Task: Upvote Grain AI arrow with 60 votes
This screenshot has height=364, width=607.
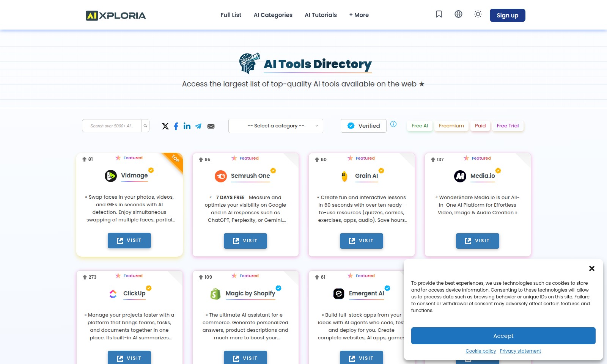Action: (x=317, y=160)
